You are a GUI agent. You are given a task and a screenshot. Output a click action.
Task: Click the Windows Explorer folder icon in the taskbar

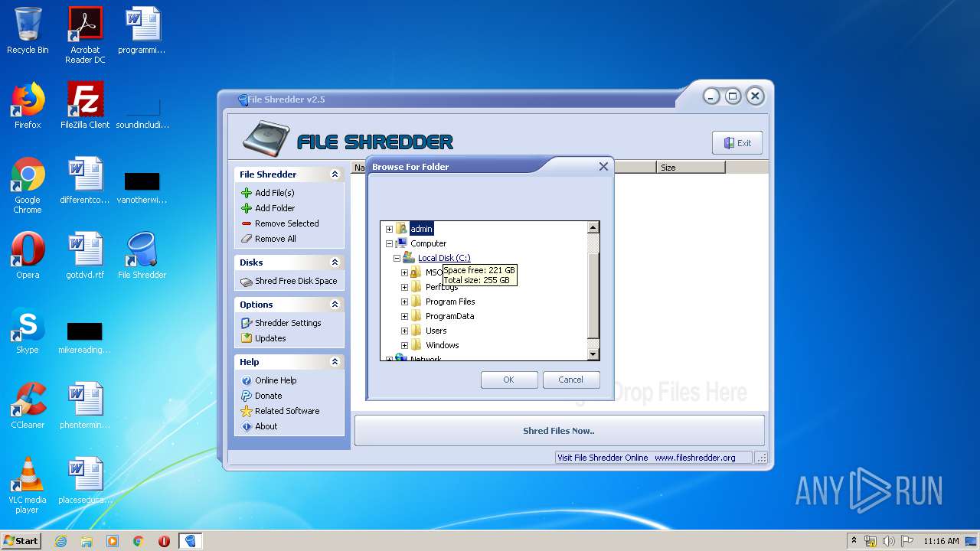[87, 541]
